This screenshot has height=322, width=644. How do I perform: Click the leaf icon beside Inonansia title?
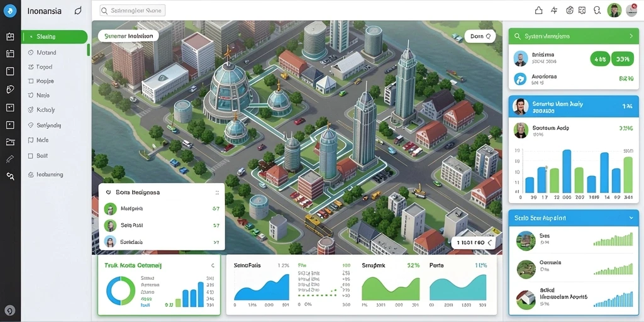78,11
